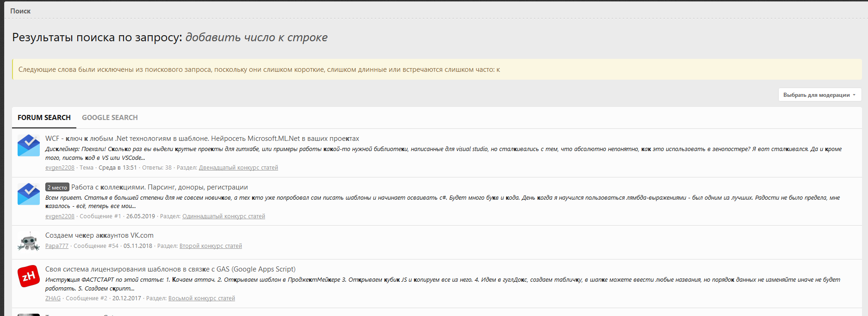Click 'Поиск' breadcrumb at top

[x=20, y=11]
